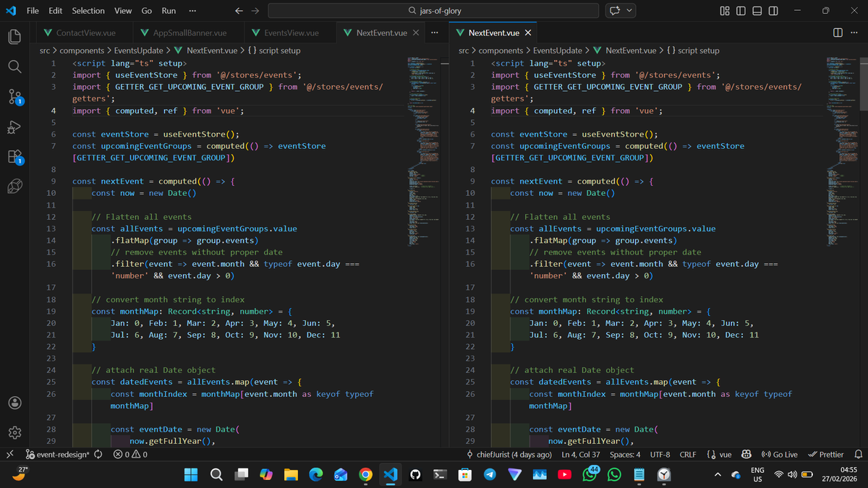Open Copilot chat dropdown arrow
The height and width of the screenshot is (488, 868).
(x=630, y=11)
